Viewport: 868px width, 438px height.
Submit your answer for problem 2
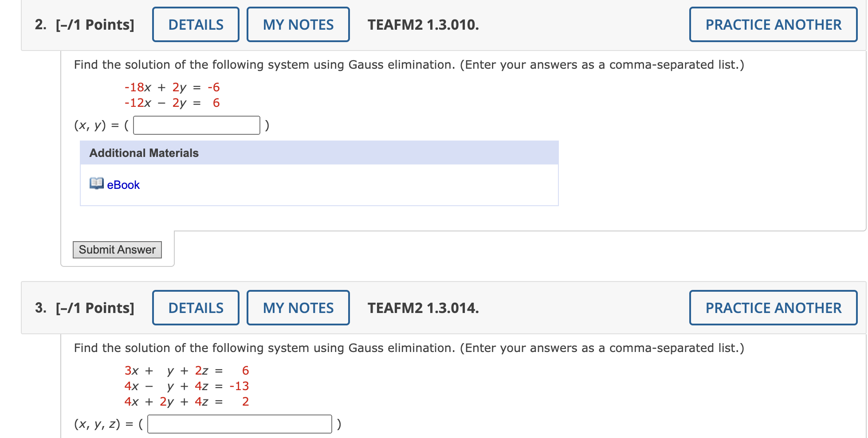pyautogui.click(x=117, y=250)
